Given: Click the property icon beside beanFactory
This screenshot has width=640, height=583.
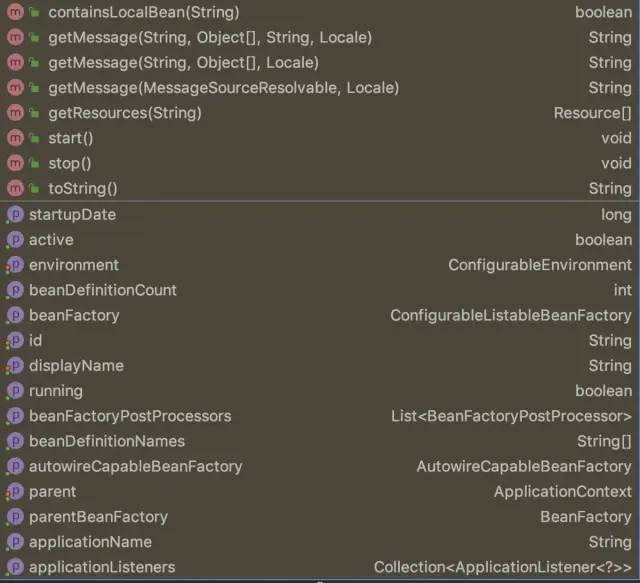Looking at the screenshot, I should coord(15,315).
